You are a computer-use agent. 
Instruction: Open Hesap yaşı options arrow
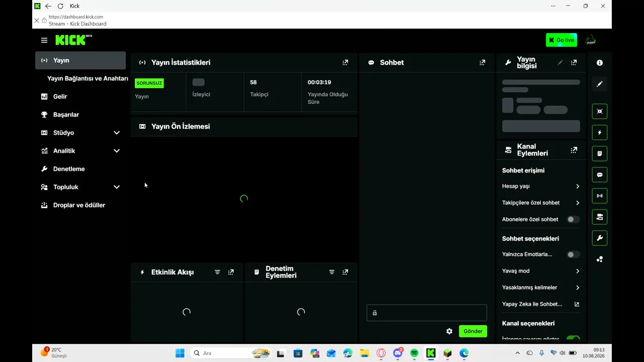tap(578, 186)
